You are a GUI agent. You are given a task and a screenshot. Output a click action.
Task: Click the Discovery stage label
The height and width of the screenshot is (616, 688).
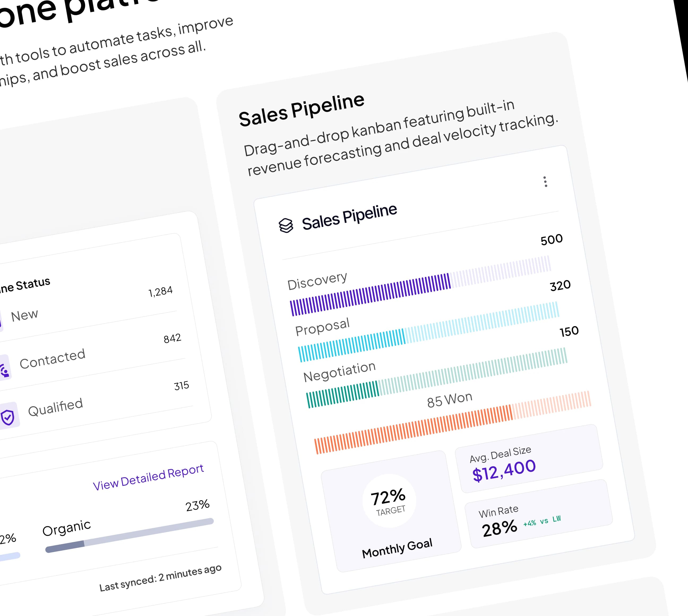pyautogui.click(x=317, y=281)
